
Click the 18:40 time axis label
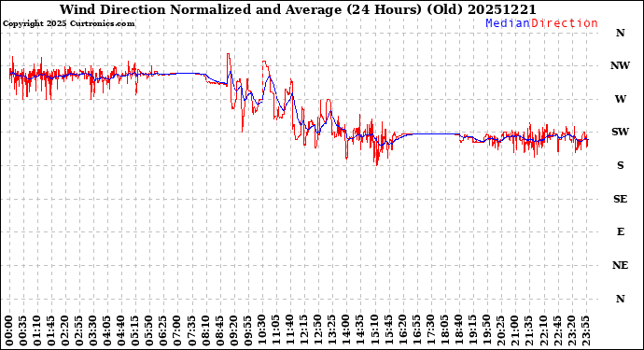(x=459, y=330)
